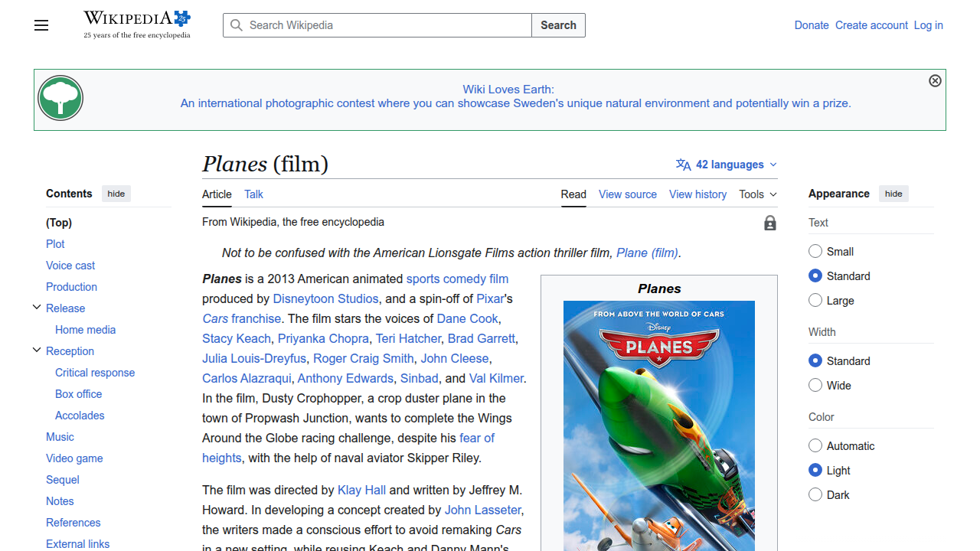Jump to External links section
980x551 pixels.
tap(77, 544)
